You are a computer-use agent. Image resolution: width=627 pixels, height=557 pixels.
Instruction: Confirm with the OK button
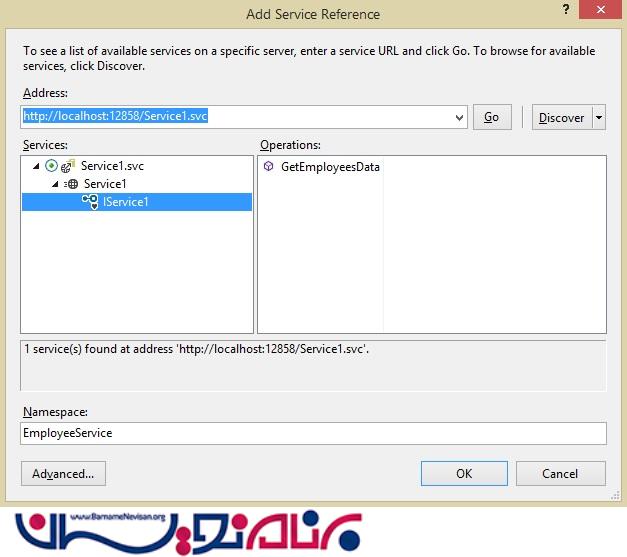[x=464, y=473]
